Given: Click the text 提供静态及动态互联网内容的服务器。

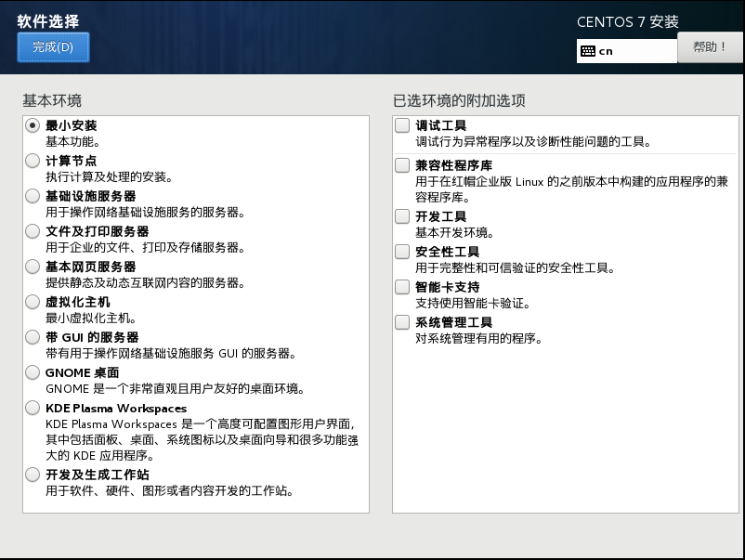Looking at the screenshot, I should click(x=145, y=282).
